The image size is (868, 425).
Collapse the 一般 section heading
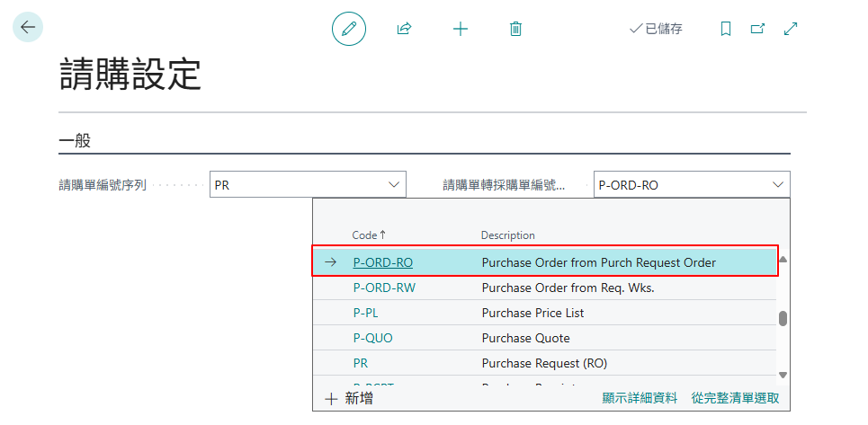point(75,140)
